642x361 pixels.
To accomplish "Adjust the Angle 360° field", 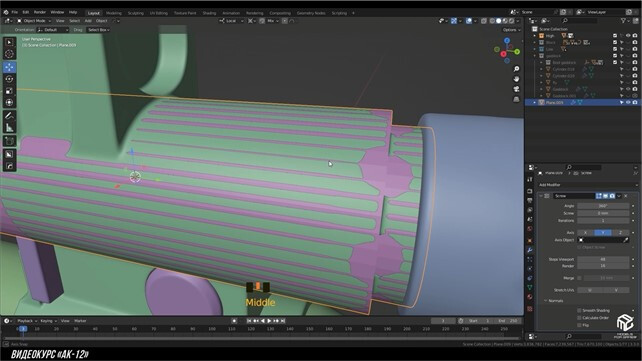I will click(603, 206).
